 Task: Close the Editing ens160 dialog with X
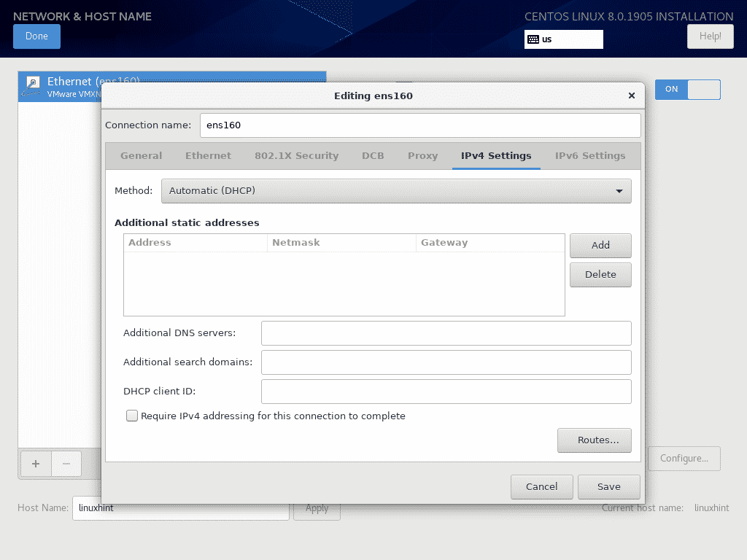632,96
